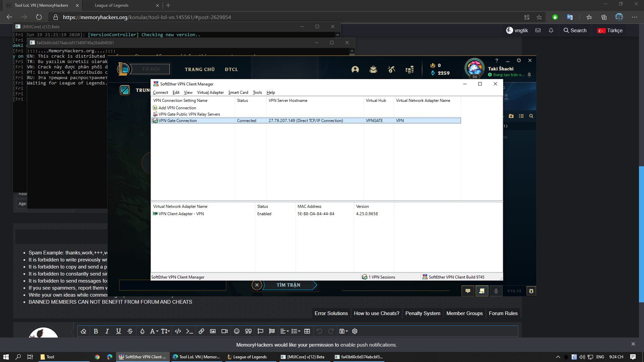Open Help menu in SoftEther VPN
The width and height of the screenshot is (644, 362).
click(x=271, y=93)
